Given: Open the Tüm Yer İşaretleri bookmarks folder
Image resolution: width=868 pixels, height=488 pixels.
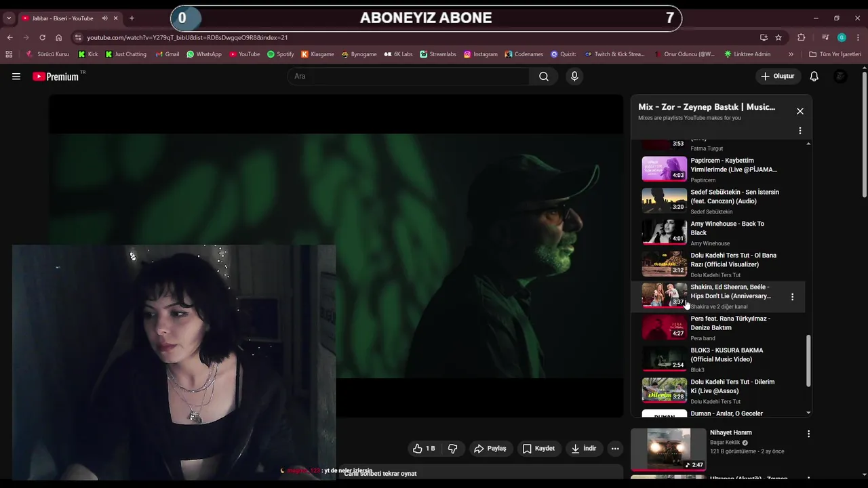Looking at the screenshot, I should (835, 54).
